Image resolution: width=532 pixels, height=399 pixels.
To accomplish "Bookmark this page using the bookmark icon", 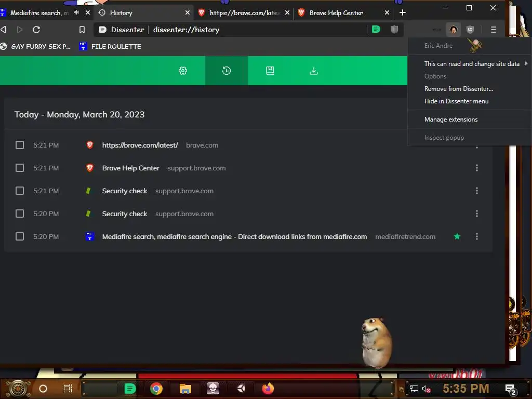I will click(x=82, y=30).
